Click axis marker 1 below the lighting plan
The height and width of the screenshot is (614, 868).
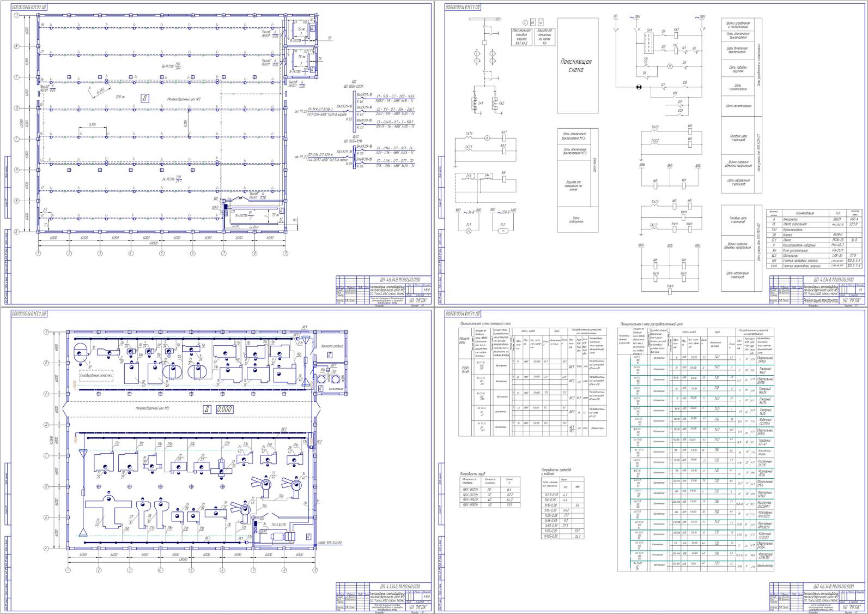coord(38,254)
